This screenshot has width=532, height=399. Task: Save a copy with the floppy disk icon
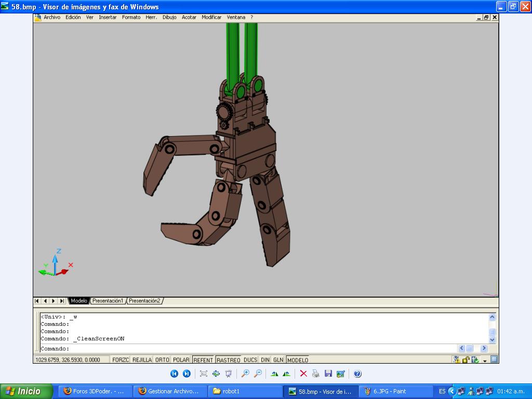point(328,374)
